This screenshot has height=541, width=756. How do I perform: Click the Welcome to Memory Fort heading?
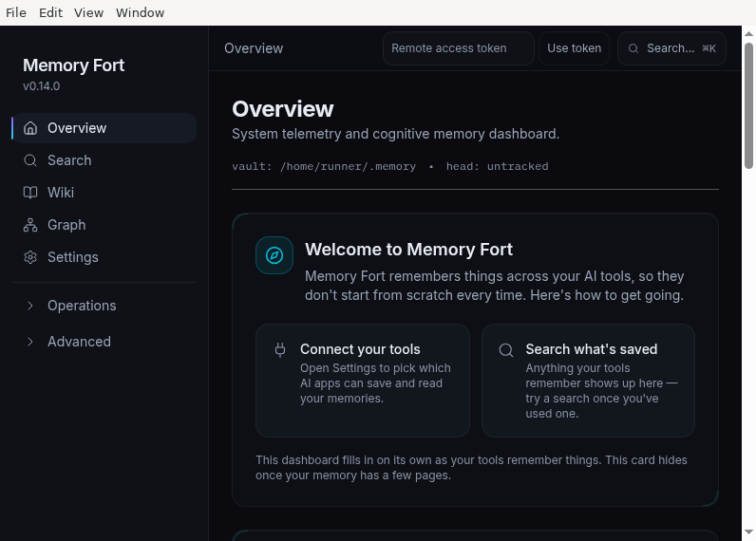(x=408, y=250)
